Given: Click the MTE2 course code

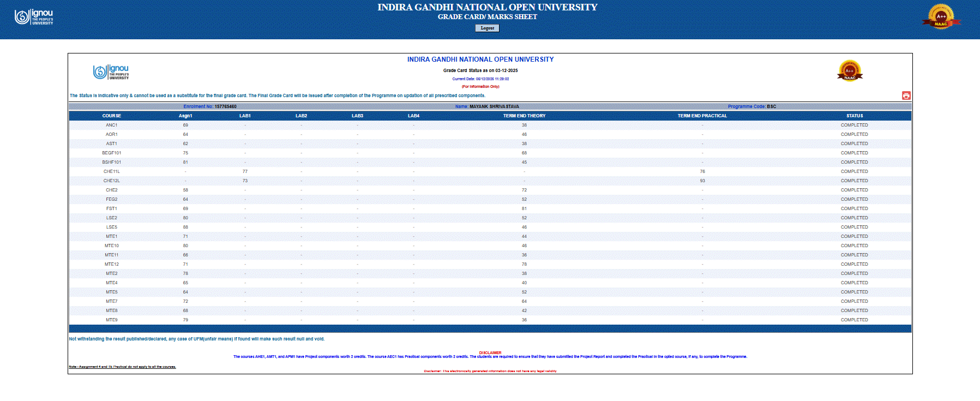Looking at the screenshot, I should [x=112, y=273].
